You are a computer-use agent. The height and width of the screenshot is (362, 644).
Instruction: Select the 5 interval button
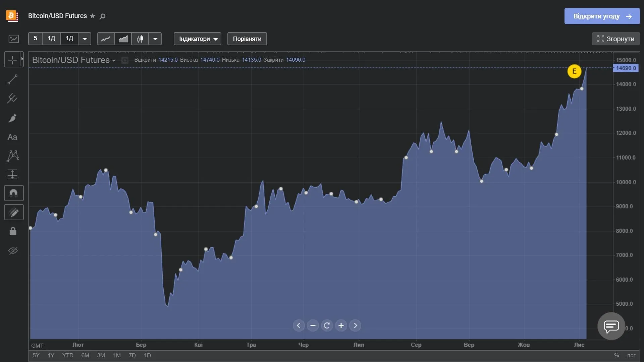pos(35,39)
